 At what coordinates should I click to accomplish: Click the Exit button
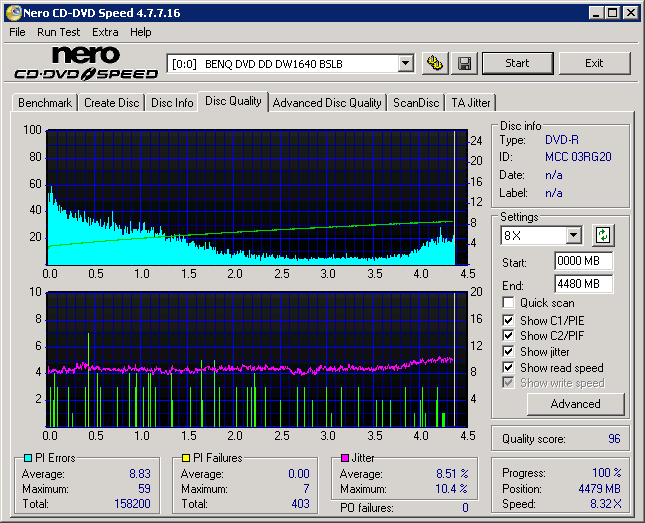tap(594, 63)
